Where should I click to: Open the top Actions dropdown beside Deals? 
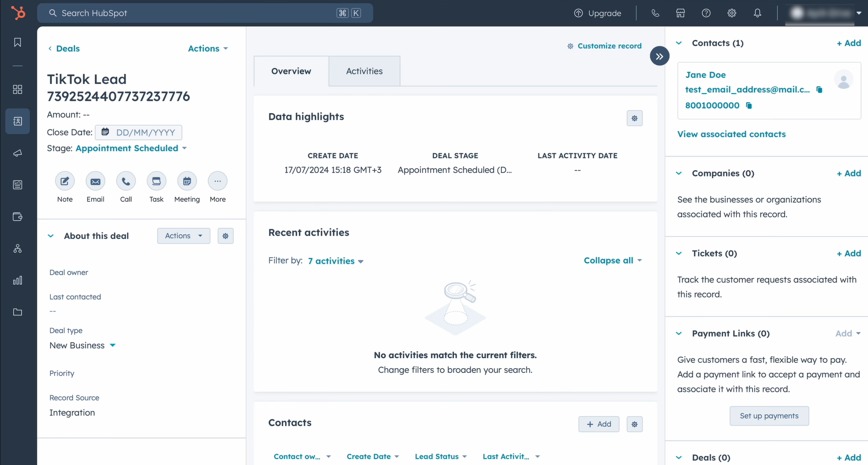208,49
